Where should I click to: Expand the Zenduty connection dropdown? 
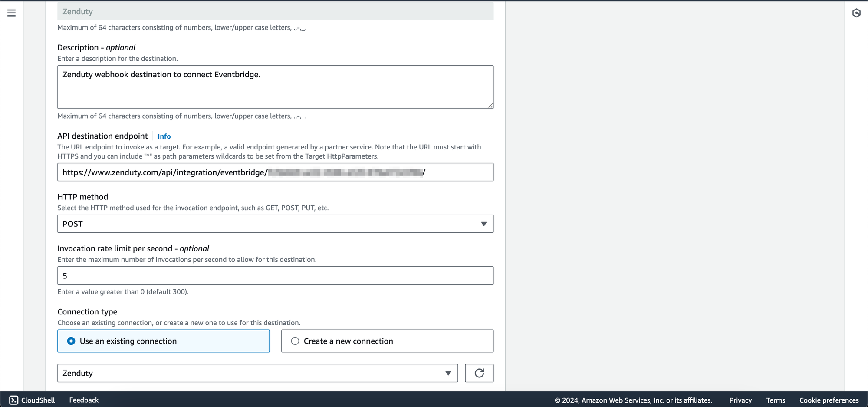click(x=257, y=373)
